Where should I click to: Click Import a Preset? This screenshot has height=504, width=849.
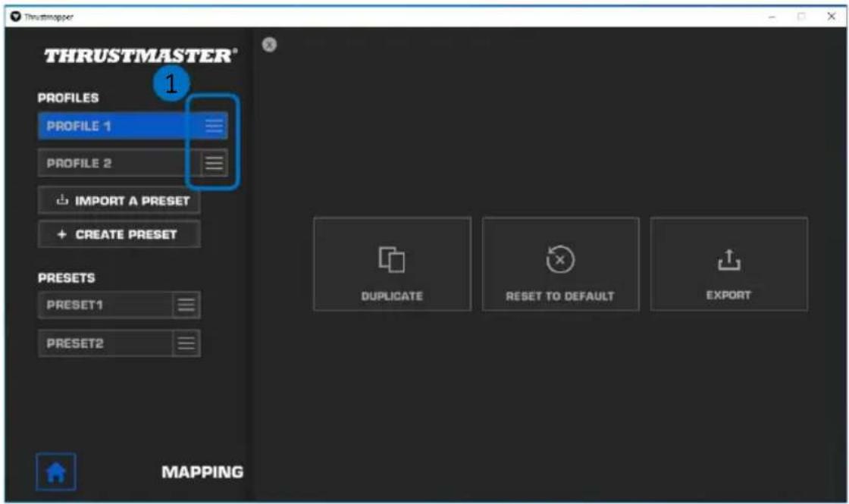119,201
